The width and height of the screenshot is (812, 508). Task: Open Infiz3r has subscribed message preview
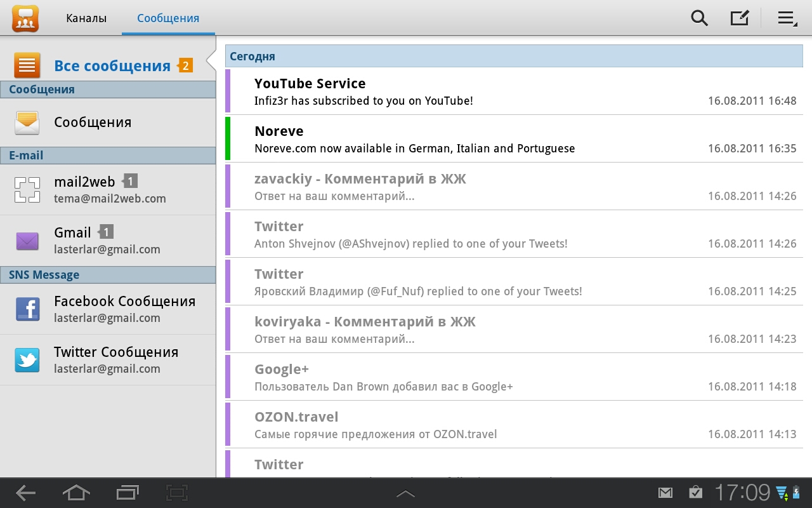[363, 101]
